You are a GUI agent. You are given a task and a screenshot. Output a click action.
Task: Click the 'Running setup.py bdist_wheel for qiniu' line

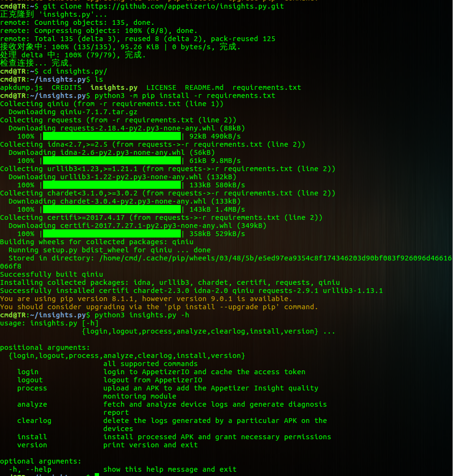(110, 250)
